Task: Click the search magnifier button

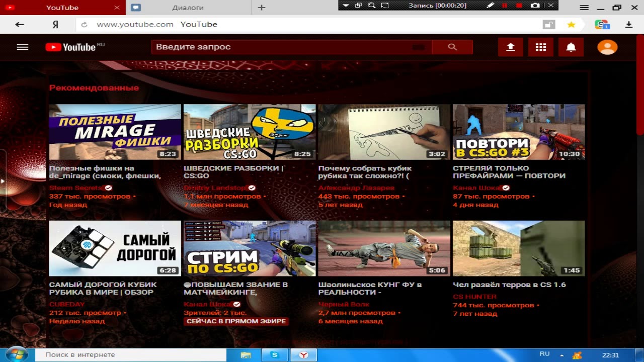Action: tap(452, 47)
